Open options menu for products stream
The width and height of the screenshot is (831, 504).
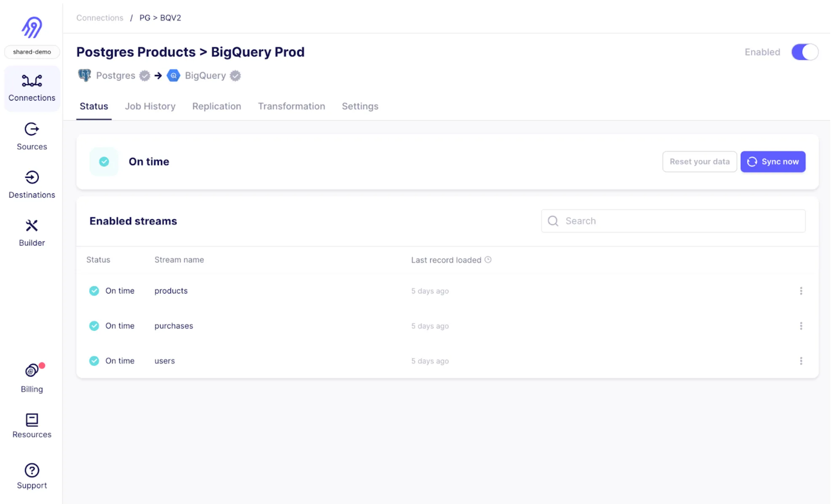[801, 291]
